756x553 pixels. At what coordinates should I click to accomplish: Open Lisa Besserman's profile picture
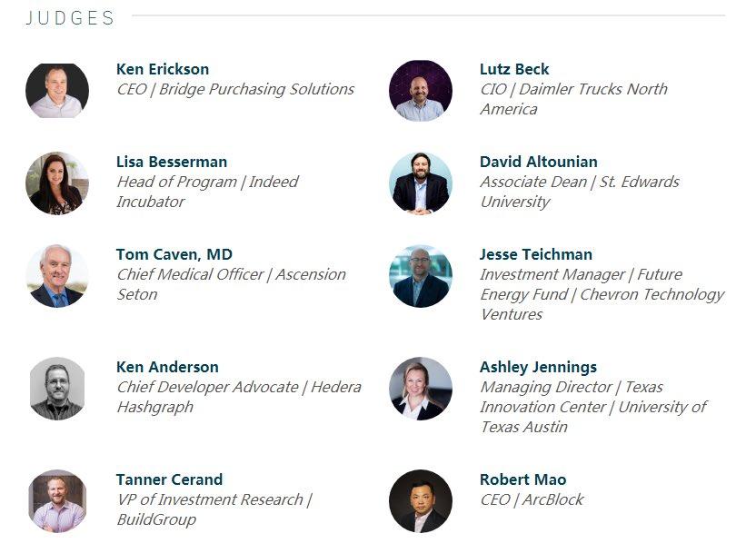[x=57, y=183]
